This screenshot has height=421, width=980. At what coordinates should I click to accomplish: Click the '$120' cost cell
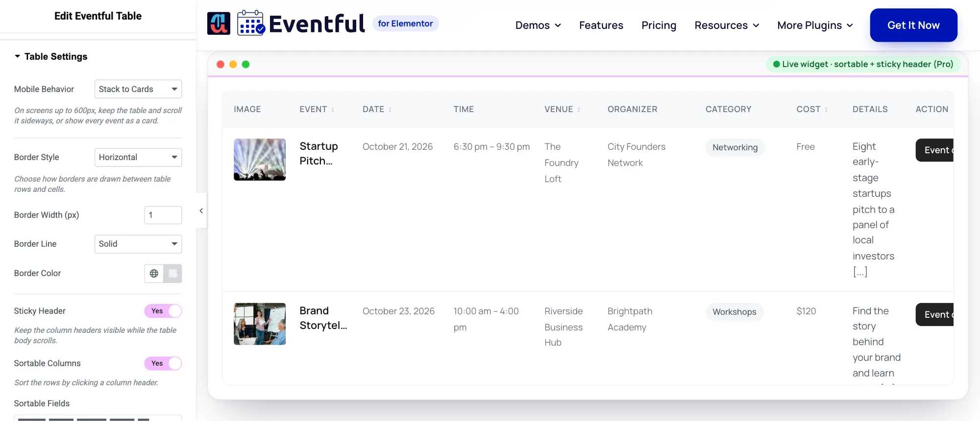[x=806, y=311]
